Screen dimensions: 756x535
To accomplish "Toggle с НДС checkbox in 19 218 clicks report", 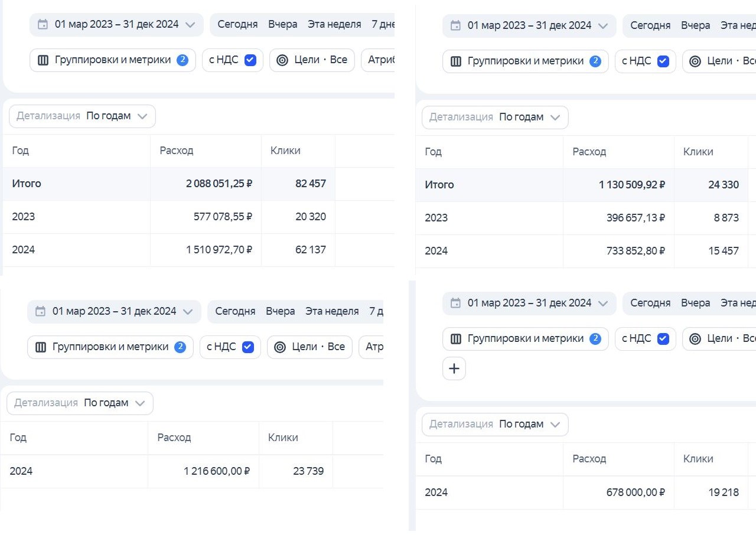I will point(663,339).
